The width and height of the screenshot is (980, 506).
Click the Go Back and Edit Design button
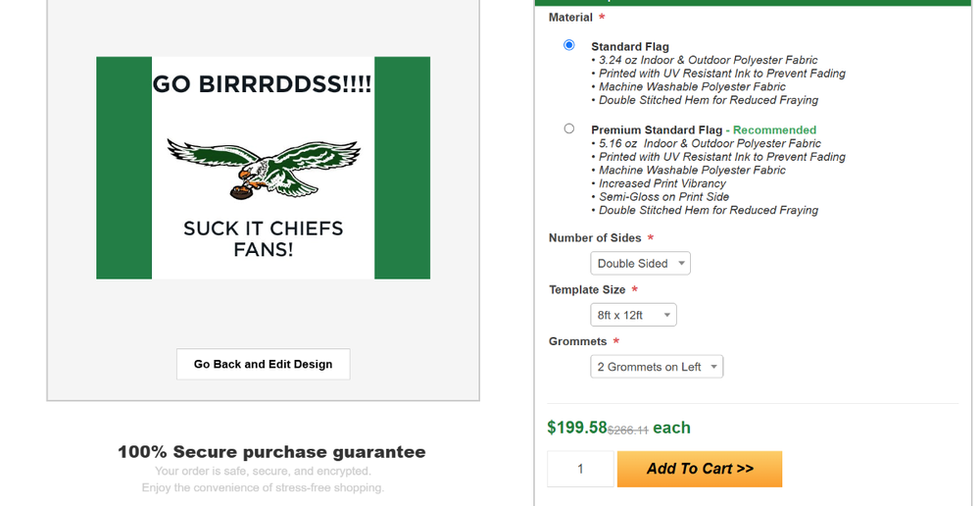pos(263,364)
